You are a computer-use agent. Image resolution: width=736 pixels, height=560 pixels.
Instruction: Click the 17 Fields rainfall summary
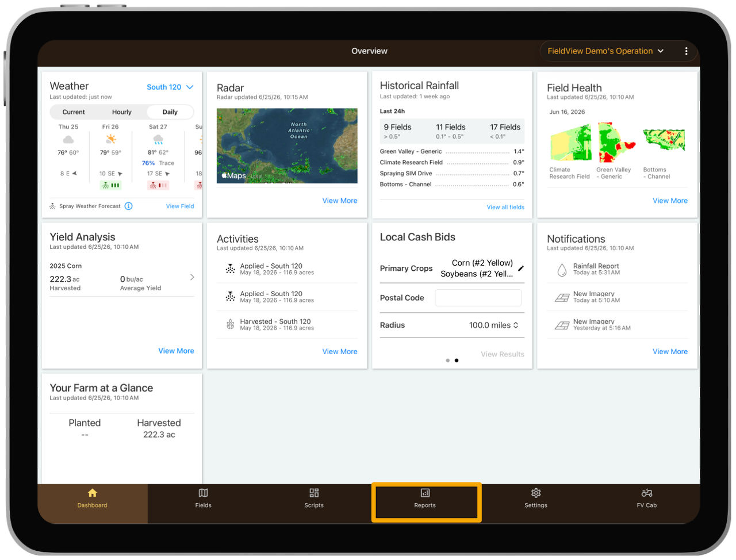pyautogui.click(x=505, y=131)
